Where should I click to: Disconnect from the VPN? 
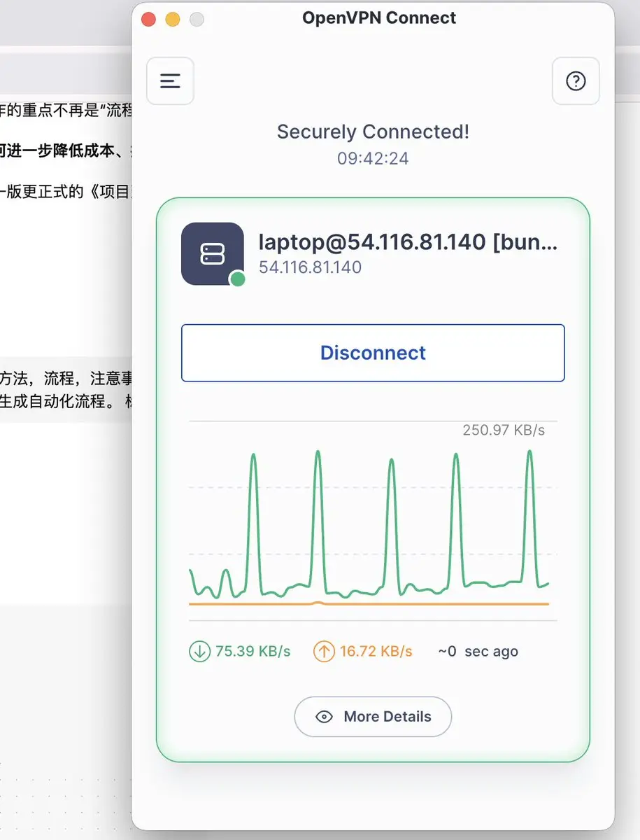(x=373, y=353)
